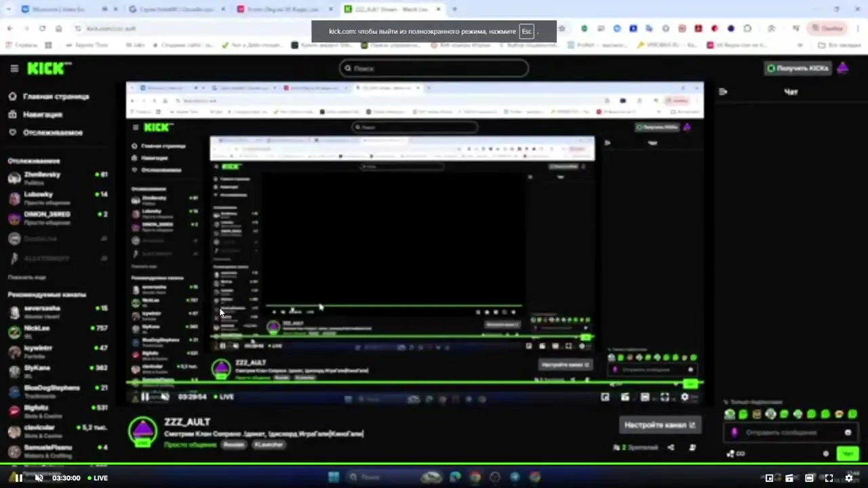Open Zhmilevsky followed channel
868x488 pixels.
[58, 178]
